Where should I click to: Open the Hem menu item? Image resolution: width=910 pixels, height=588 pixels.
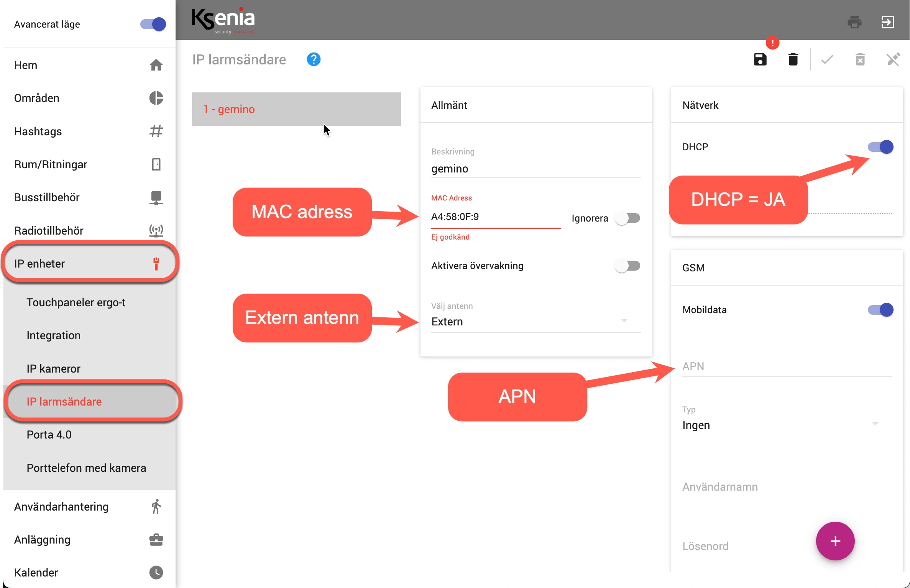[x=89, y=65]
